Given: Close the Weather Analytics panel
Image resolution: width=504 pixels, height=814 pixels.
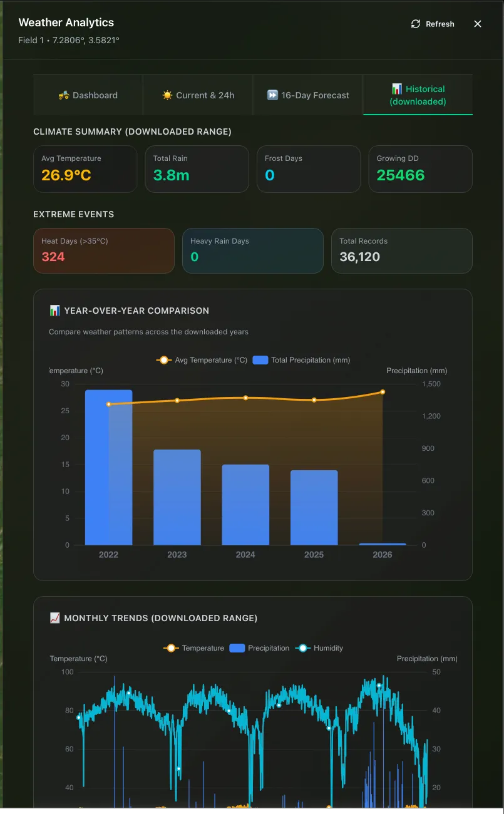Looking at the screenshot, I should (x=478, y=24).
